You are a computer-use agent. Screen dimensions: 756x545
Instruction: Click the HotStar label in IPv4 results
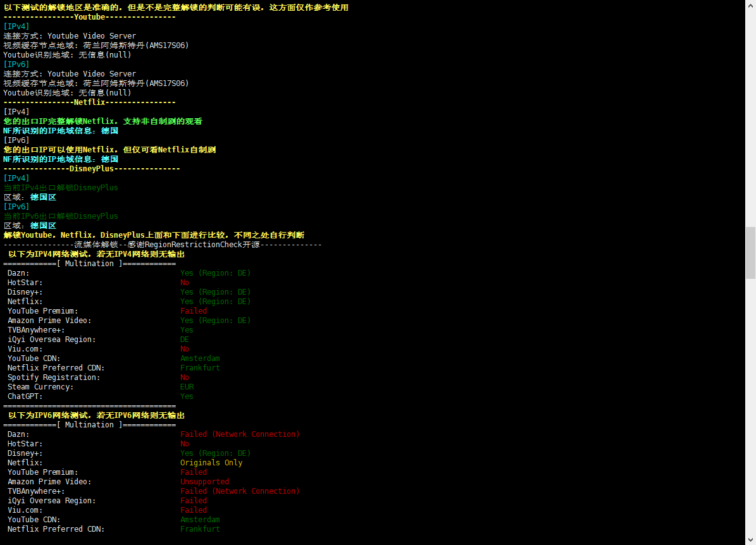coord(25,283)
